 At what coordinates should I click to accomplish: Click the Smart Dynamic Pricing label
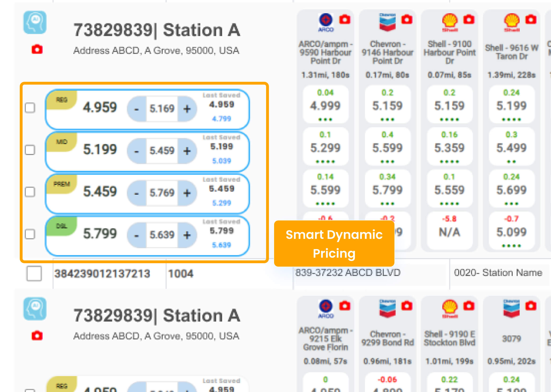pyautogui.click(x=334, y=243)
